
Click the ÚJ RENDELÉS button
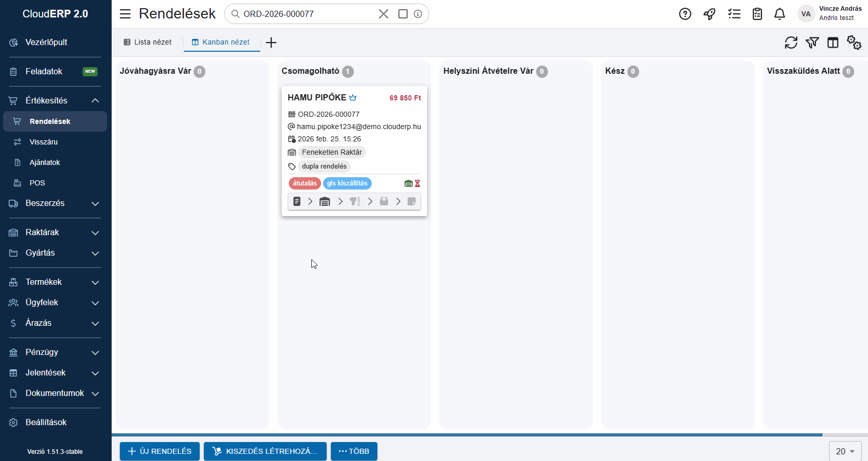(x=160, y=451)
